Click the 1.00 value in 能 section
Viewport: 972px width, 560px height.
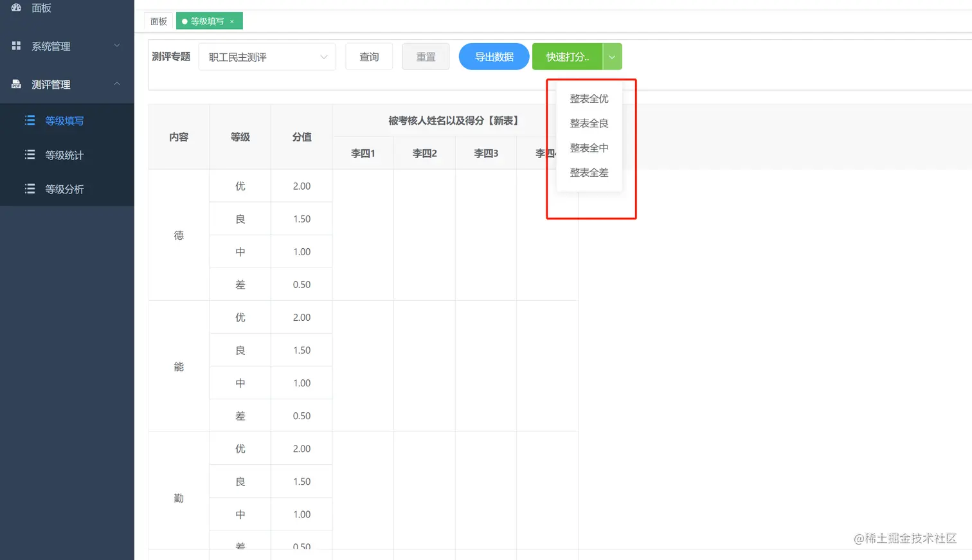(301, 383)
